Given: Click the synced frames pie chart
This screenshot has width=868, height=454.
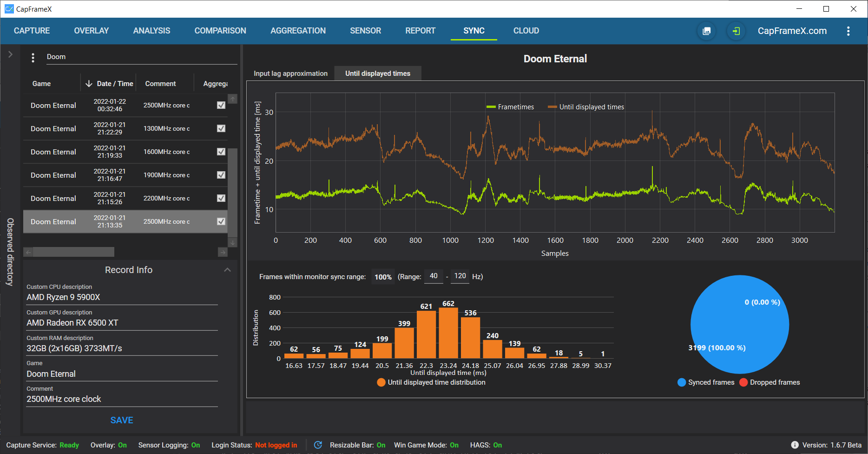Looking at the screenshot, I should (740, 325).
